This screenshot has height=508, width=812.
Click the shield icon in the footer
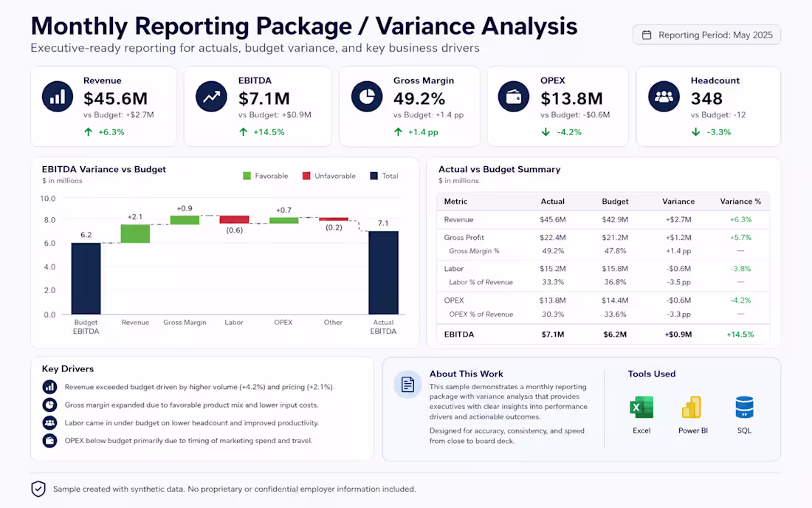(38, 489)
